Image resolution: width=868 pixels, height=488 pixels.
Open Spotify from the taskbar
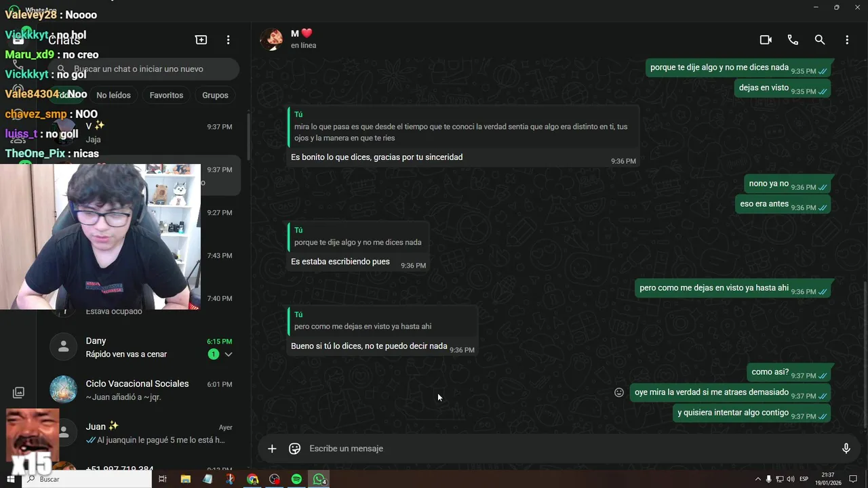296,479
